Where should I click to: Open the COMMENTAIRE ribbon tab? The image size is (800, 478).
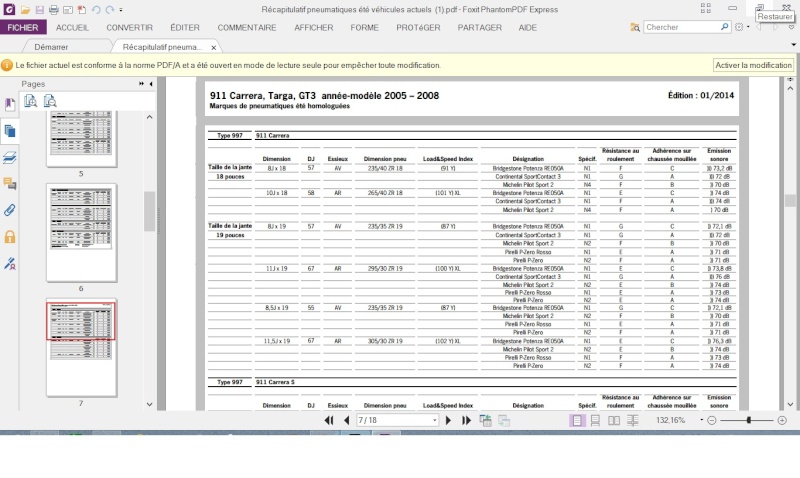click(247, 28)
